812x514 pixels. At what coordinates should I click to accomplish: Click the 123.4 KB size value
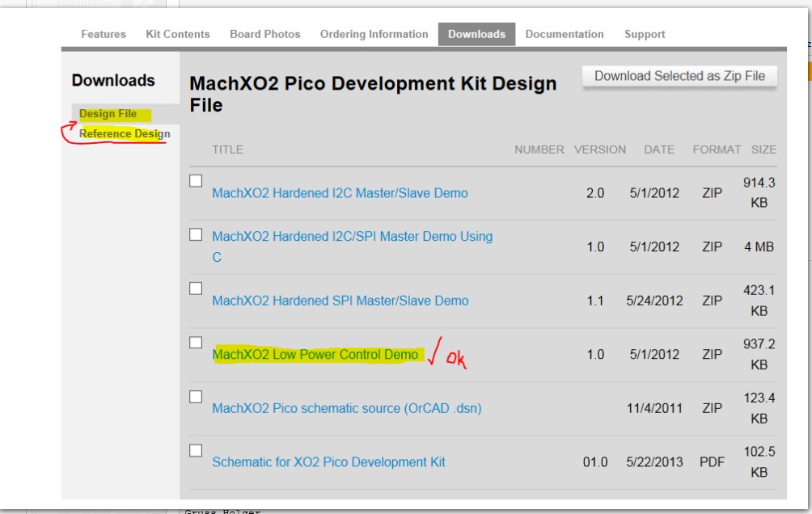click(x=759, y=408)
